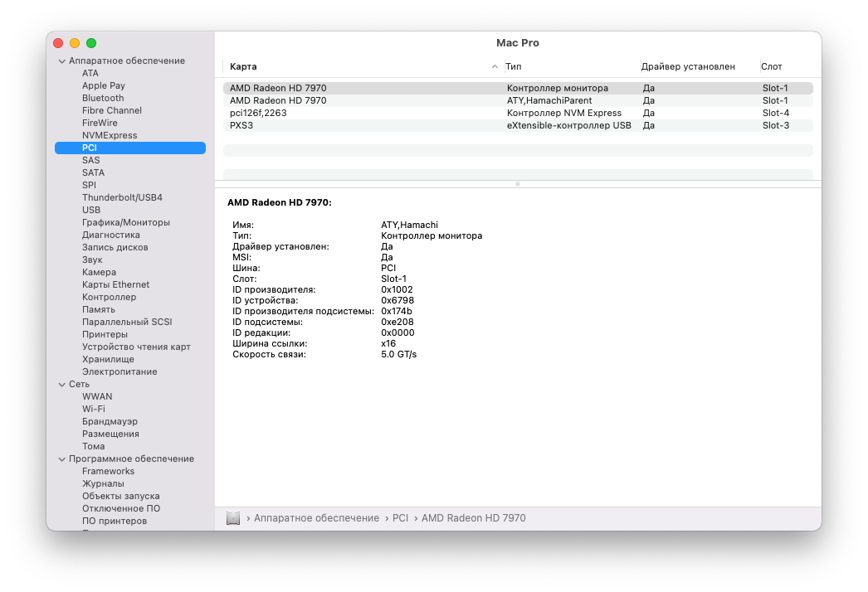Click the yellow minimize window button
868x592 pixels.
click(75, 43)
